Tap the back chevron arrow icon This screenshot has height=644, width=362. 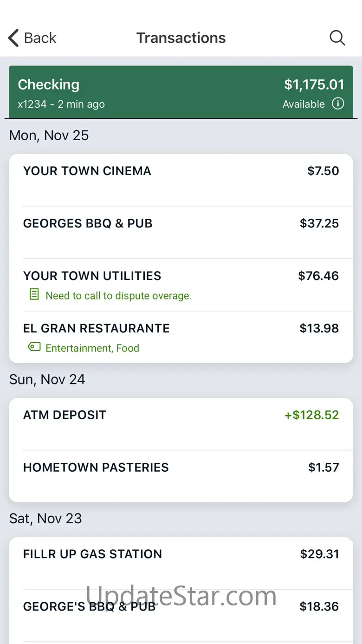click(14, 38)
